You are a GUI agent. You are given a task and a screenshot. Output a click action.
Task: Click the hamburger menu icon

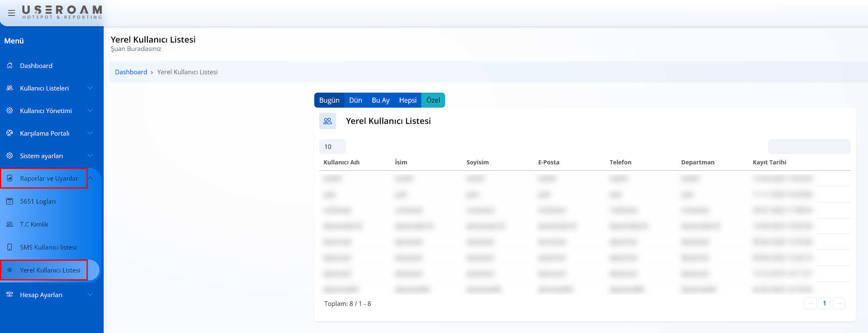(11, 13)
